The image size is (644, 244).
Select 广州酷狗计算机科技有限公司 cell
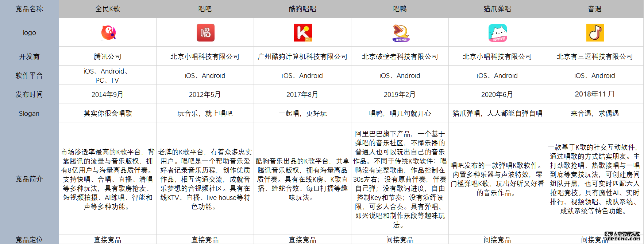pyautogui.click(x=302, y=56)
